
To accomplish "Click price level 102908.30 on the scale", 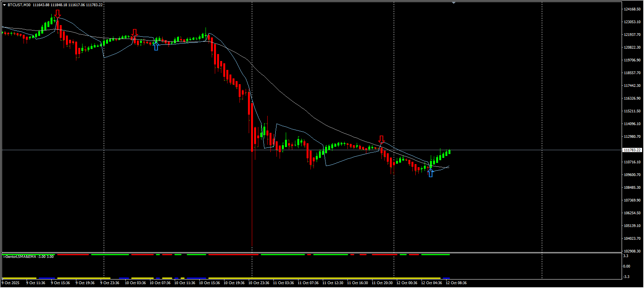I will pos(632,251).
